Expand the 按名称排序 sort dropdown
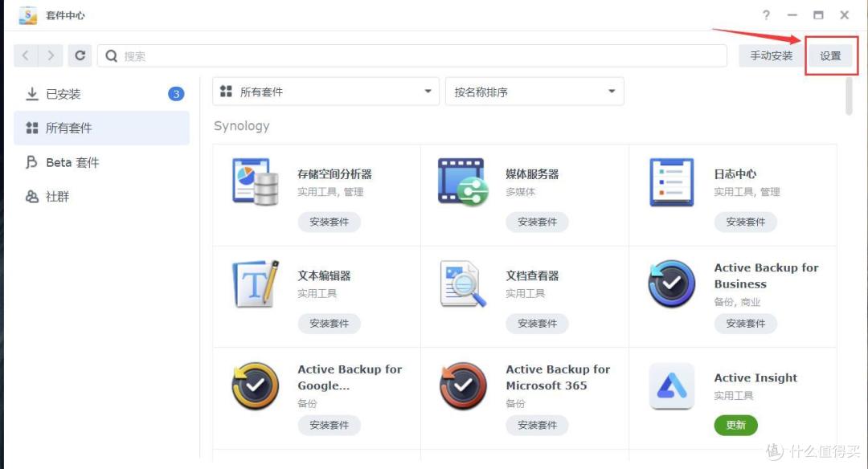868x469 pixels. tap(534, 92)
